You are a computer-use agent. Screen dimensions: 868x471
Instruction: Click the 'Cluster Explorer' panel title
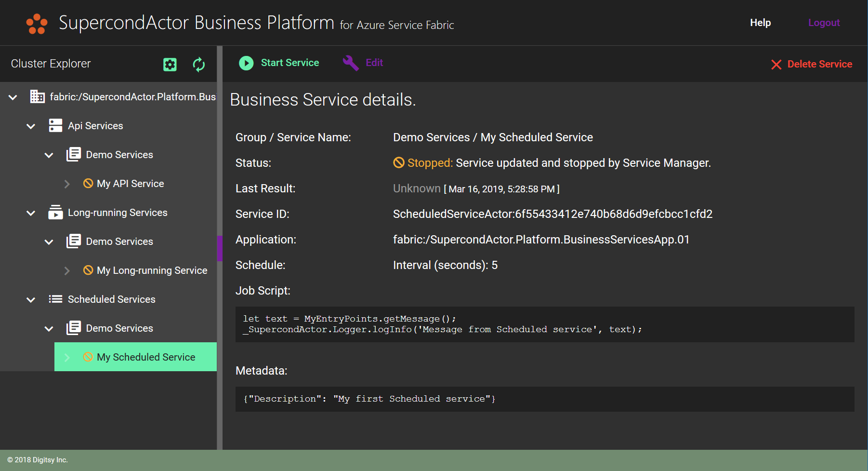point(51,64)
